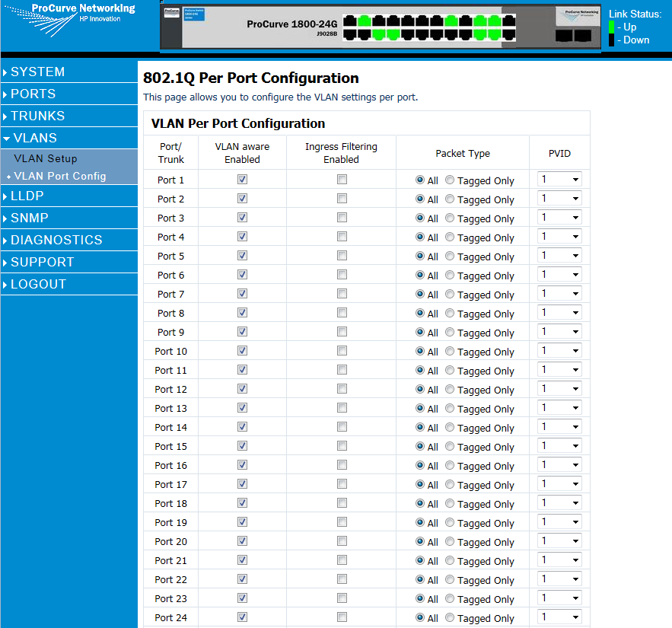The height and width of the screenshot is (628, 672).
Task: Open the PVID dropdown for Port 3
Action: pyautogui.click(x=559, y=218)
